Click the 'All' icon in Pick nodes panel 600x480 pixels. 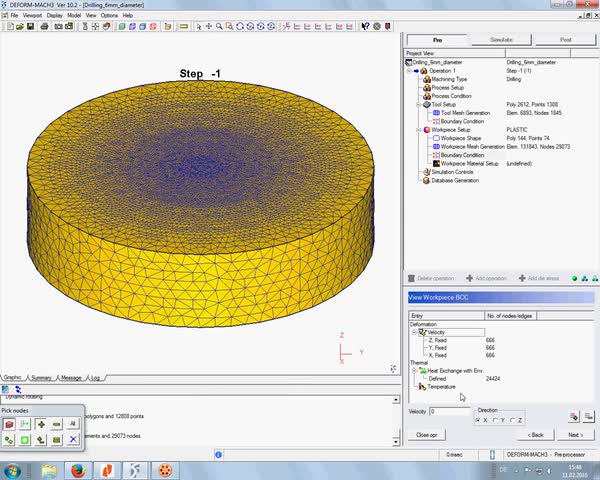tap(73, 424)
